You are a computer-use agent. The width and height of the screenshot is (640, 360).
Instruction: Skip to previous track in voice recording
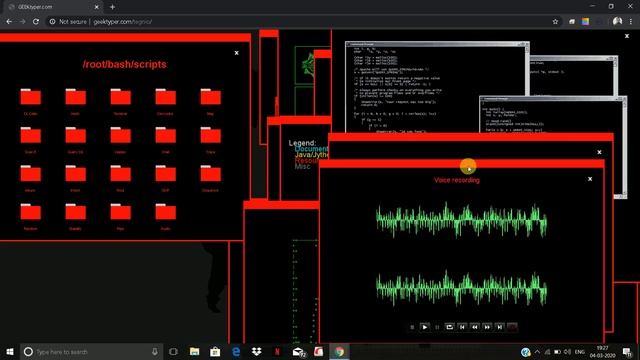(462, 327)
